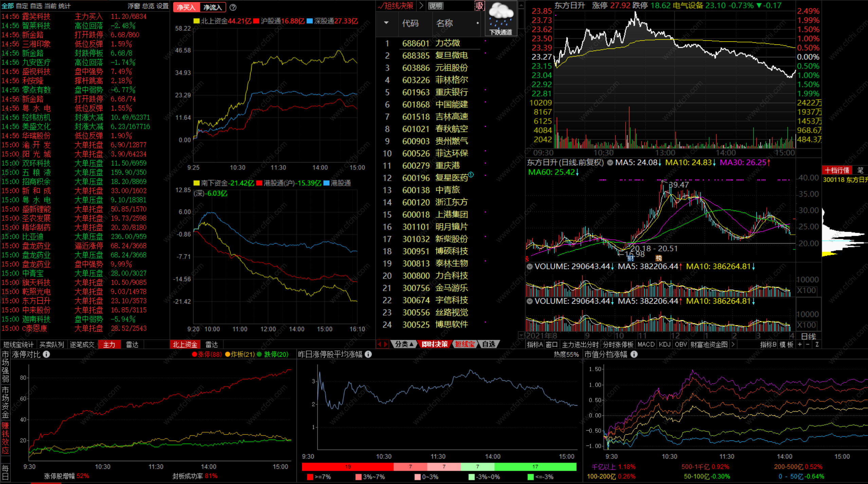This screenshot has height=484, width=868.
Task: Click info icon beside 市值分档涨幅
Action: click(634, 354)
